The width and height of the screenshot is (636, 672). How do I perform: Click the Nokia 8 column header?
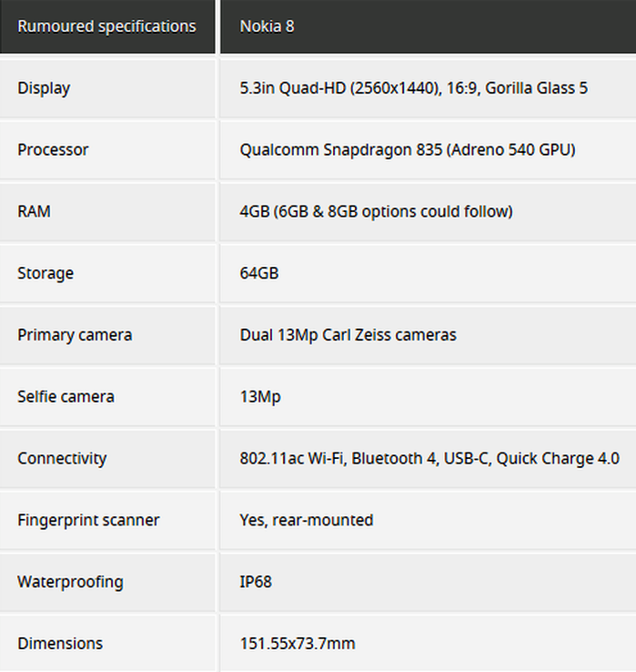point(267,26)
